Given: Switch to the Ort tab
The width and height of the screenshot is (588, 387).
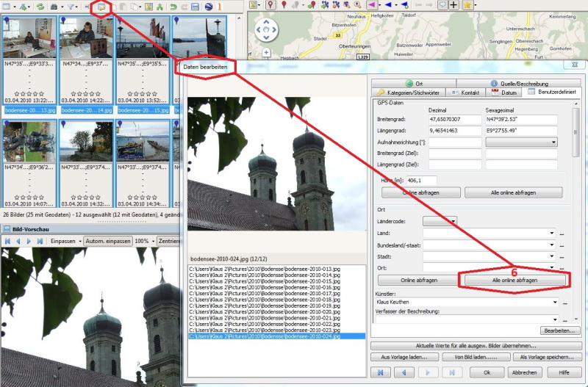Looking at the screenshot, I should coord(414,83).
